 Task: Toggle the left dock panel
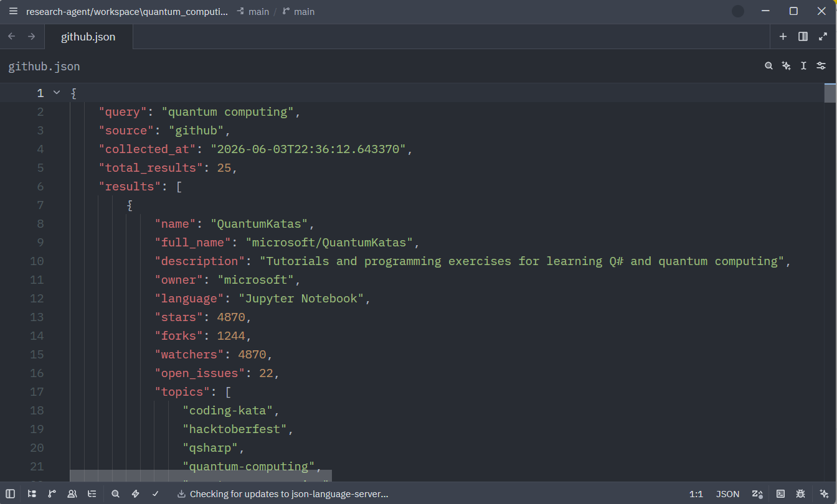pos(11,494)
